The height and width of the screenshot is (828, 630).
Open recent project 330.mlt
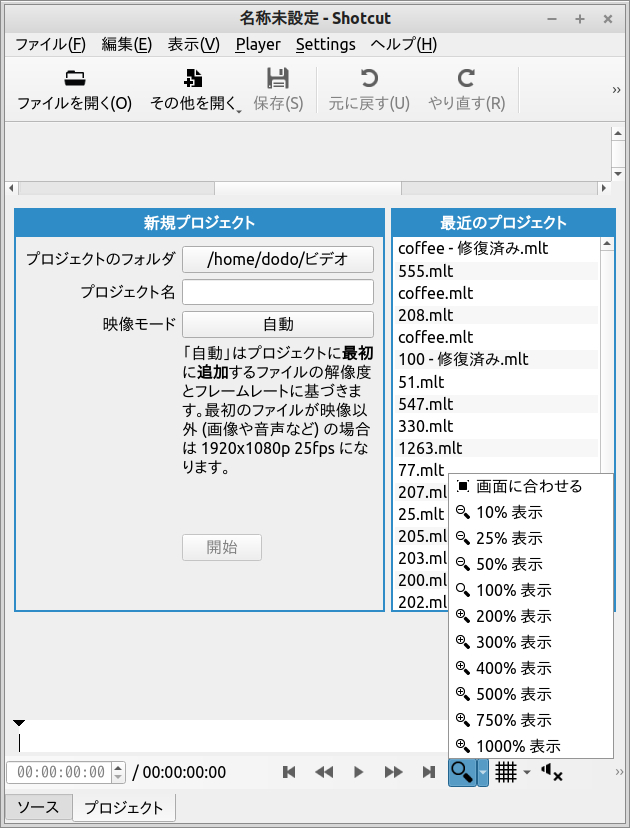tap(495, 426)
